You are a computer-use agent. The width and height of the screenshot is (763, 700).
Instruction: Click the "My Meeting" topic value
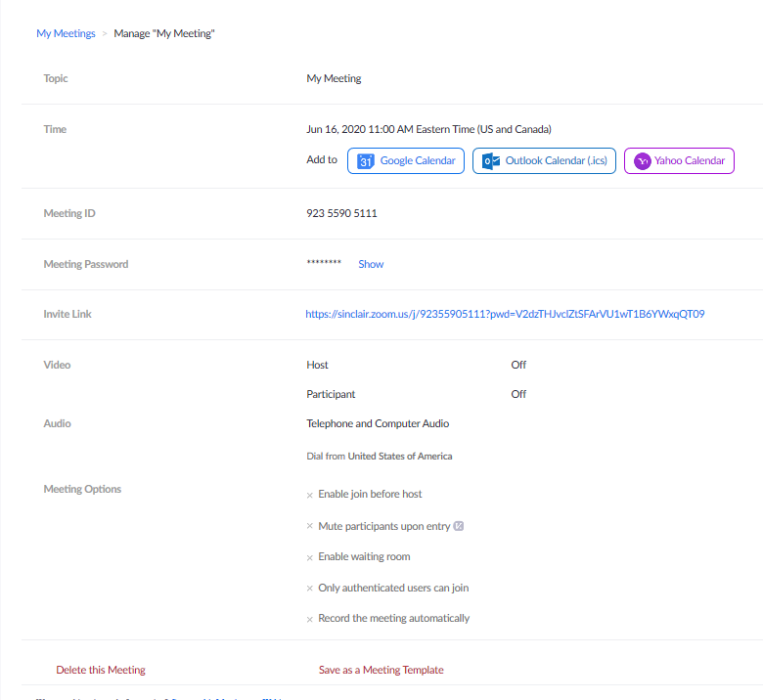point(334,79)
